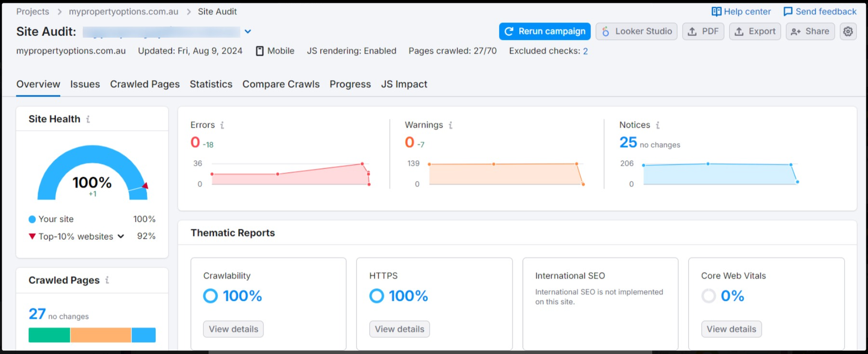Screen dimensions: 868x354
Task: Click the Site Health gauge
Action: 92,172
